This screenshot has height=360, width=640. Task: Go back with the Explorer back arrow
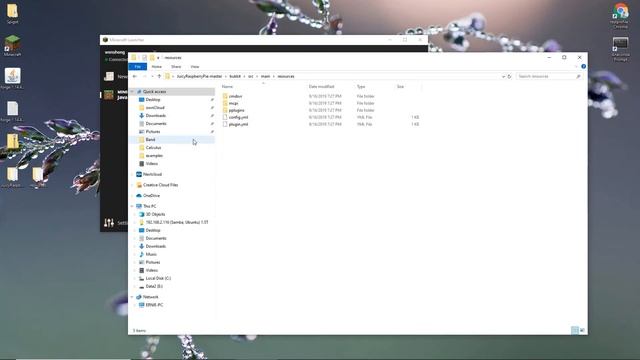click(135, 76)
